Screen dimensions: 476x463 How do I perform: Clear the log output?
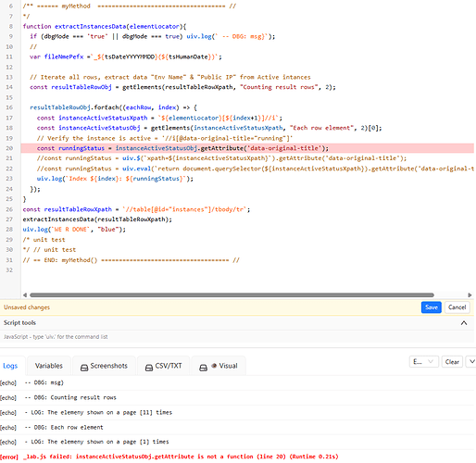pyautogui.click(x=452, y=361)
